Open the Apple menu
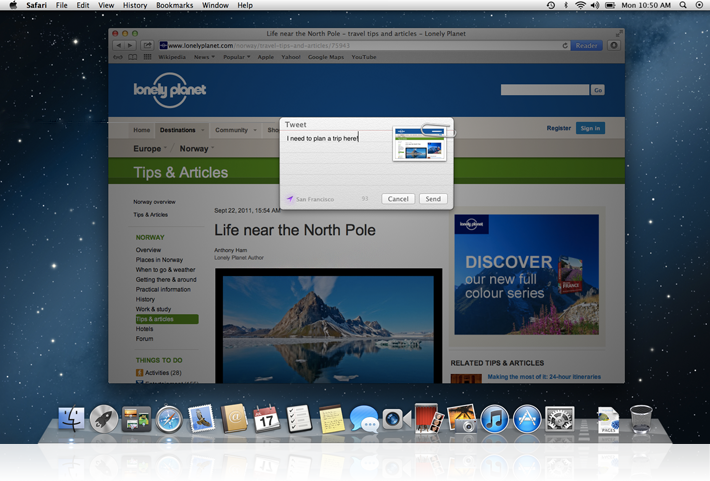Image resolution: width=710 pixels, height=481 pixels. tap(13, 5)
